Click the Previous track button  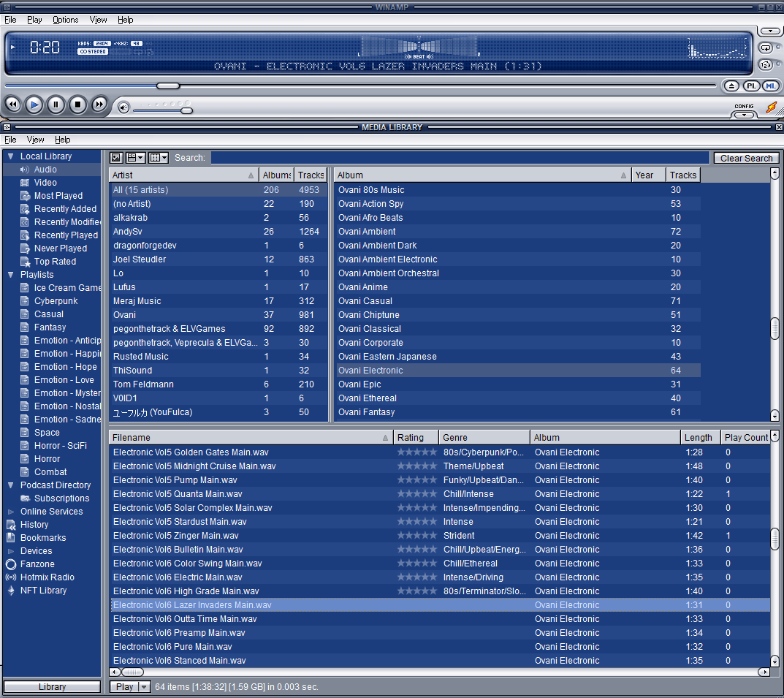12,105
